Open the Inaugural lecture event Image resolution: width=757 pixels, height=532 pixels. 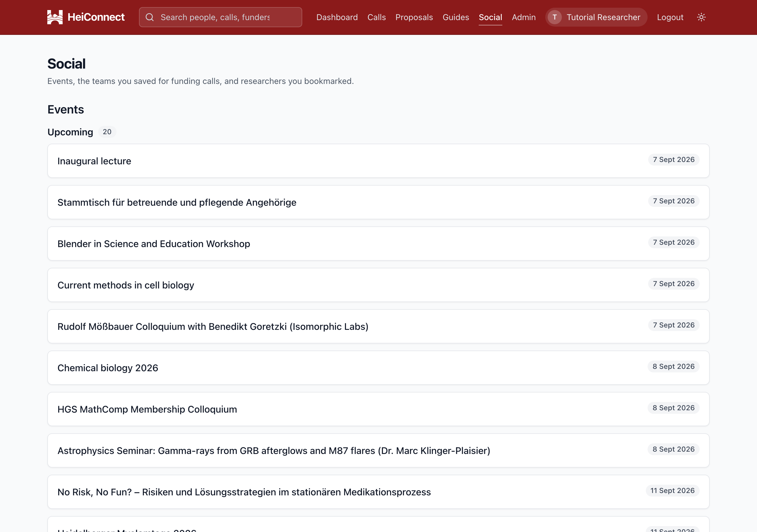[378, 161]
